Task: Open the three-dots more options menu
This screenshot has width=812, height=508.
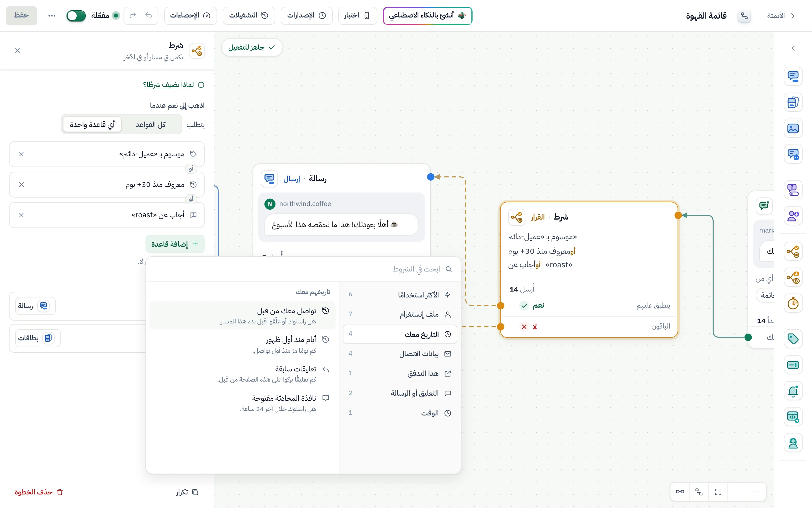Action: 52,16
